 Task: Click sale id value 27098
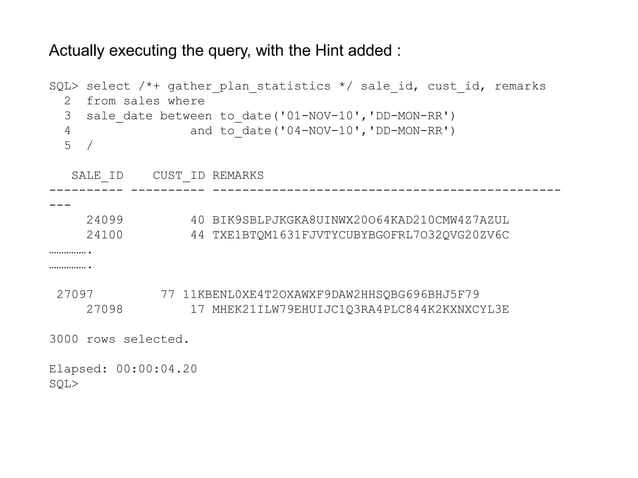pyautogui.click(x=105, y=309)
